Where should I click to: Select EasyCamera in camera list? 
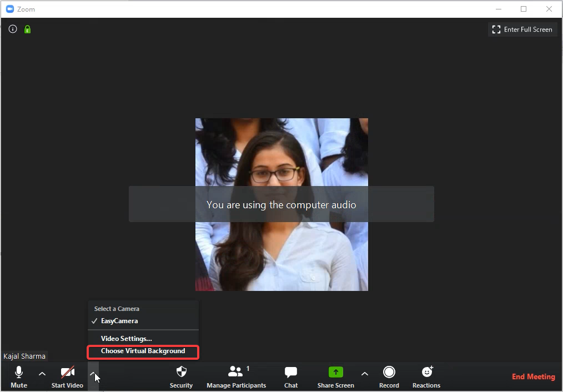pyautogui.click(x=119, y=321)
